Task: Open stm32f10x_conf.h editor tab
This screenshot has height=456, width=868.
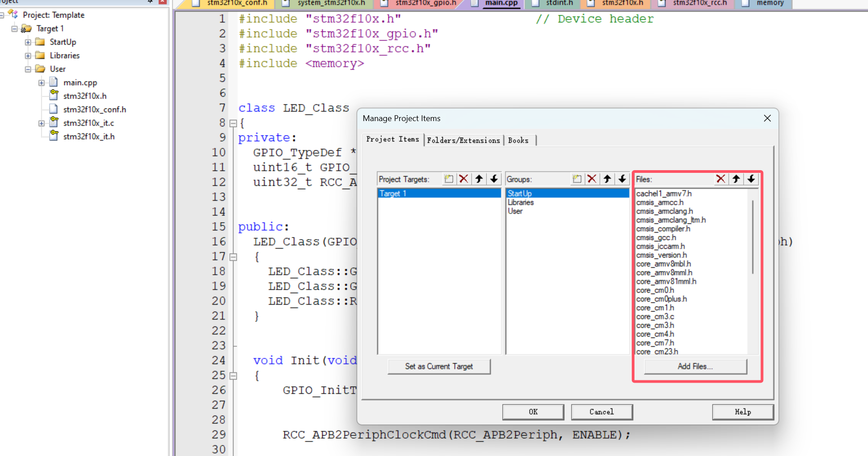Action: click(237, 3)
